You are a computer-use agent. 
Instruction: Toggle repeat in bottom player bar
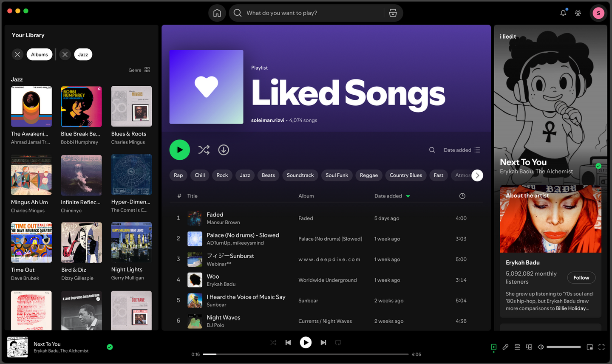click(338, 342)
